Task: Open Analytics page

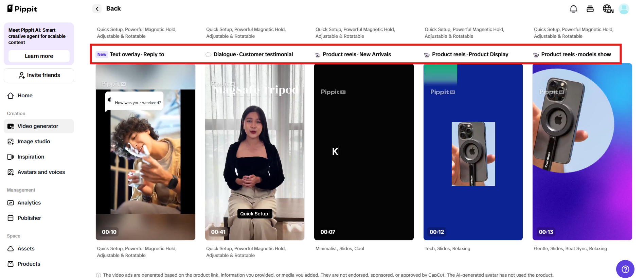Action: point(39,203)
